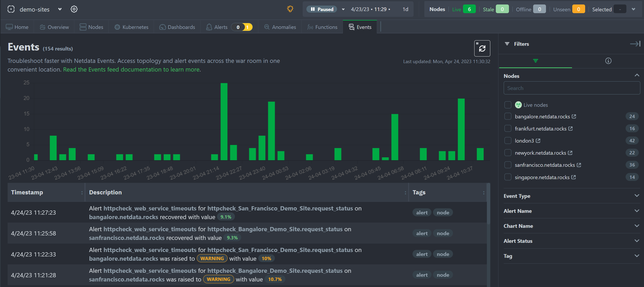Collapse the Filters sidebar with arrow icon
The width and height of the screenshot is (644, 287).
click(x=635, y=44)
